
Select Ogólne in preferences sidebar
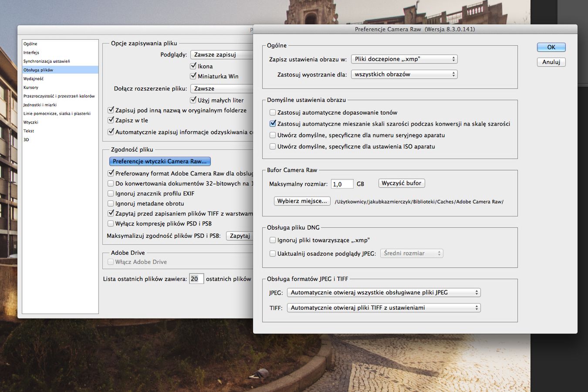(30, 44)
